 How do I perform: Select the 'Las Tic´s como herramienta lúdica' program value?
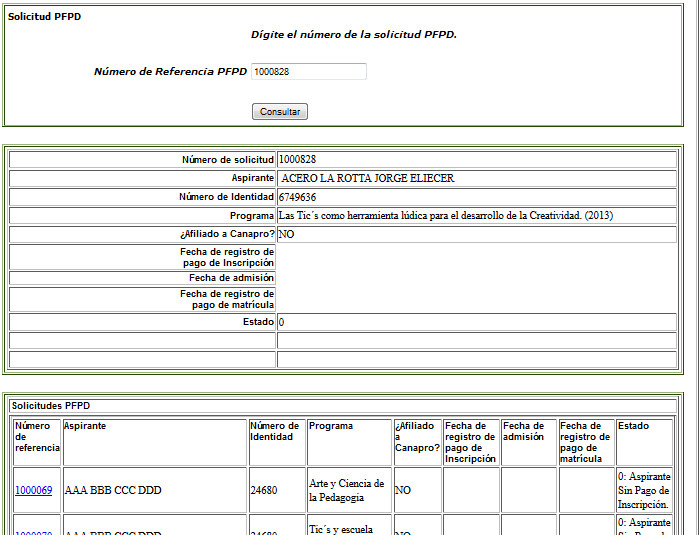coord(446,215)
